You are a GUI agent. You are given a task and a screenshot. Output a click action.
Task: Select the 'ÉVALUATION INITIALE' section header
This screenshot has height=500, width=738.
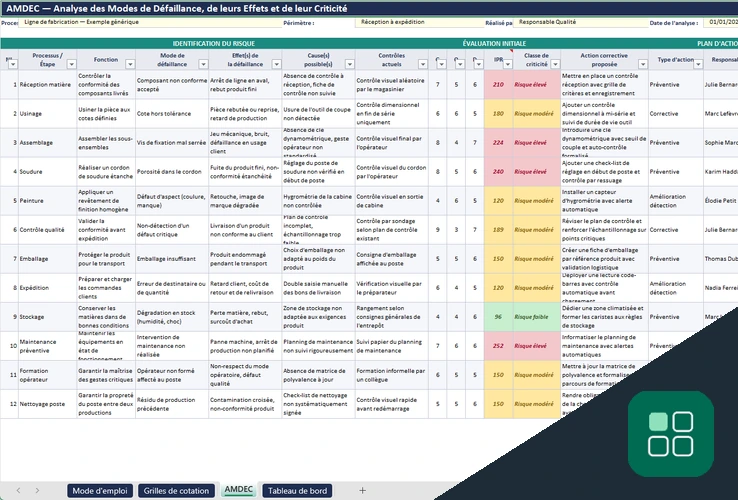click(494, 43)
